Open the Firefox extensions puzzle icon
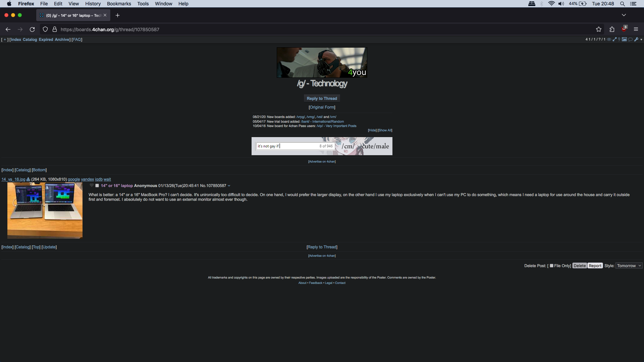The width and height of the screenshot is (644, 362). 612,29
